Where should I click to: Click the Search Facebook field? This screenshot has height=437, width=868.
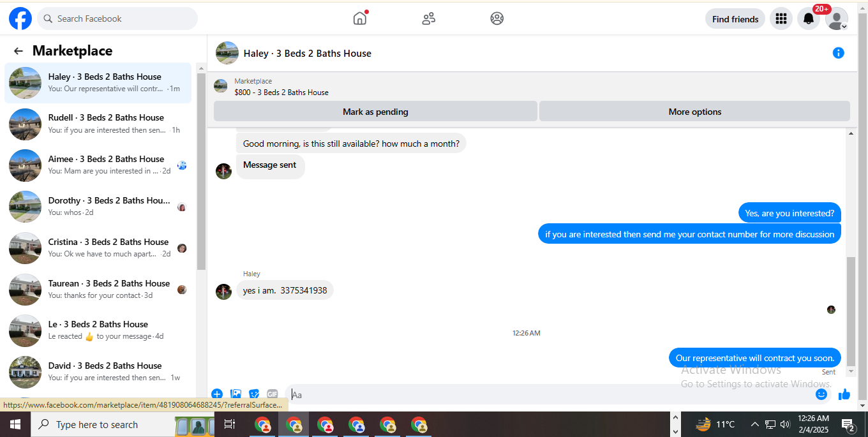coord(117,19)
